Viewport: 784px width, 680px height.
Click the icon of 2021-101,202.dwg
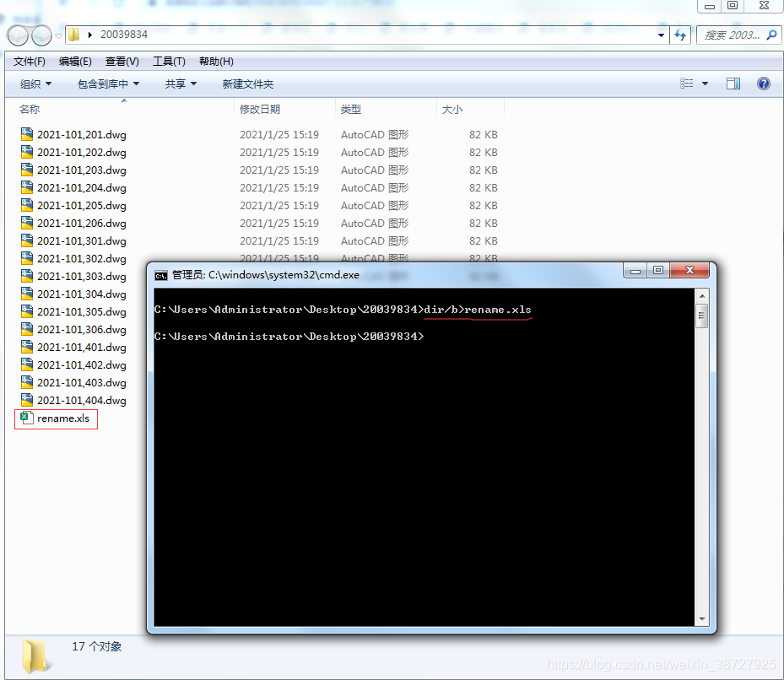click(27, 152)
